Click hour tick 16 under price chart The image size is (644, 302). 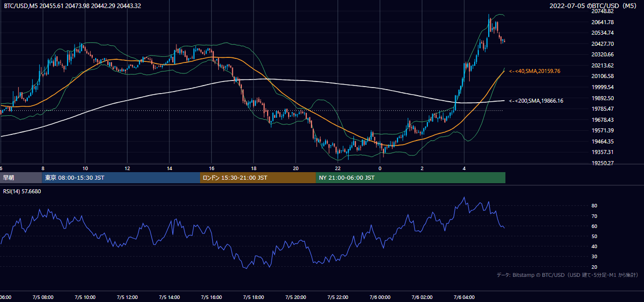[212, 169]
